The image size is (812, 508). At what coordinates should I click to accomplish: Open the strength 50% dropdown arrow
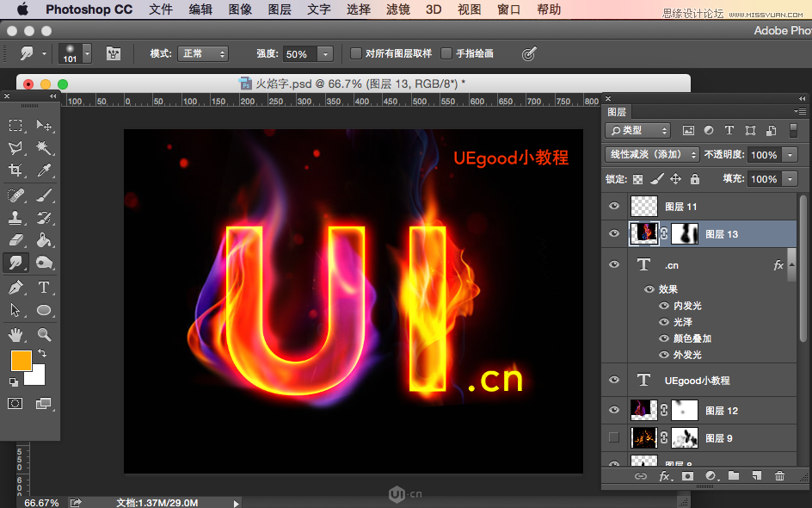(325, 54)
